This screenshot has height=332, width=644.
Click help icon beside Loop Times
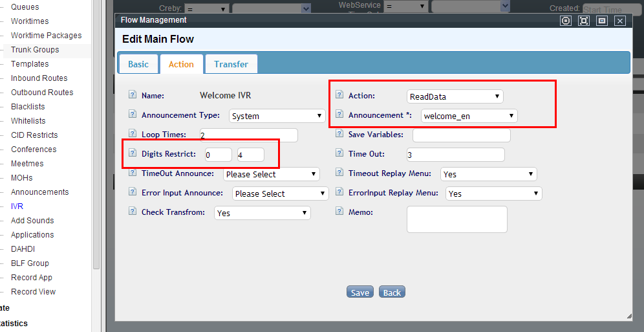[133, 134]
